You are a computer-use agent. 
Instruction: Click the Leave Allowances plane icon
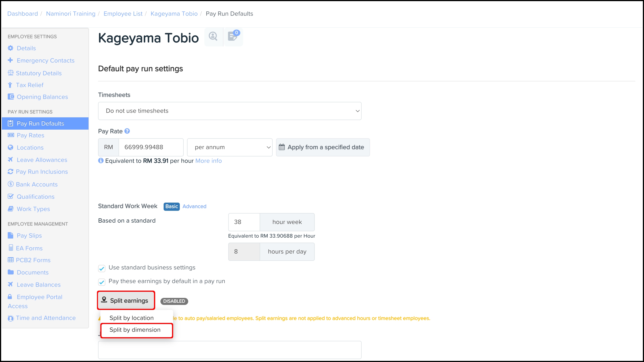click(x=10, y=160)
